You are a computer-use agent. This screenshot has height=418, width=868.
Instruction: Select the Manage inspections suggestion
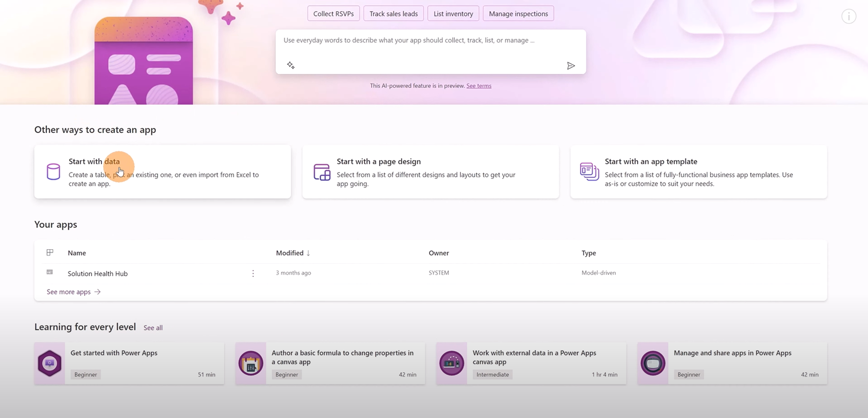coord(518,13)
